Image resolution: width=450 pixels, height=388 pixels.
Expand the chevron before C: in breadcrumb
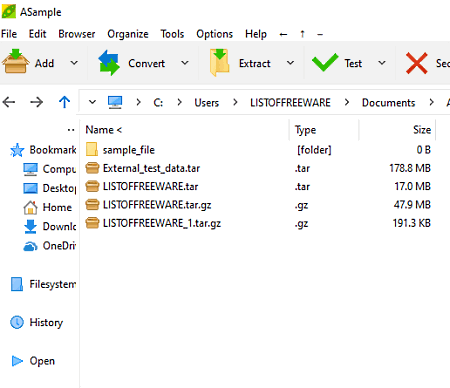coord(138,102)
